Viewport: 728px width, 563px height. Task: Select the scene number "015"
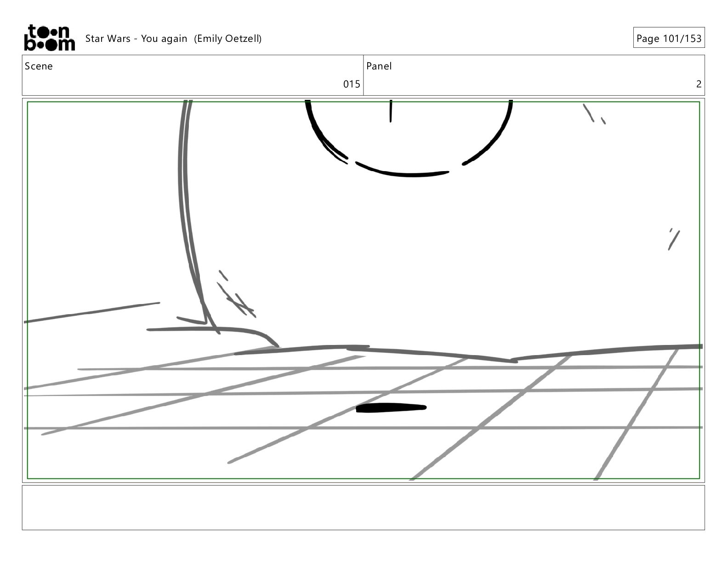[x=352, y=84]
